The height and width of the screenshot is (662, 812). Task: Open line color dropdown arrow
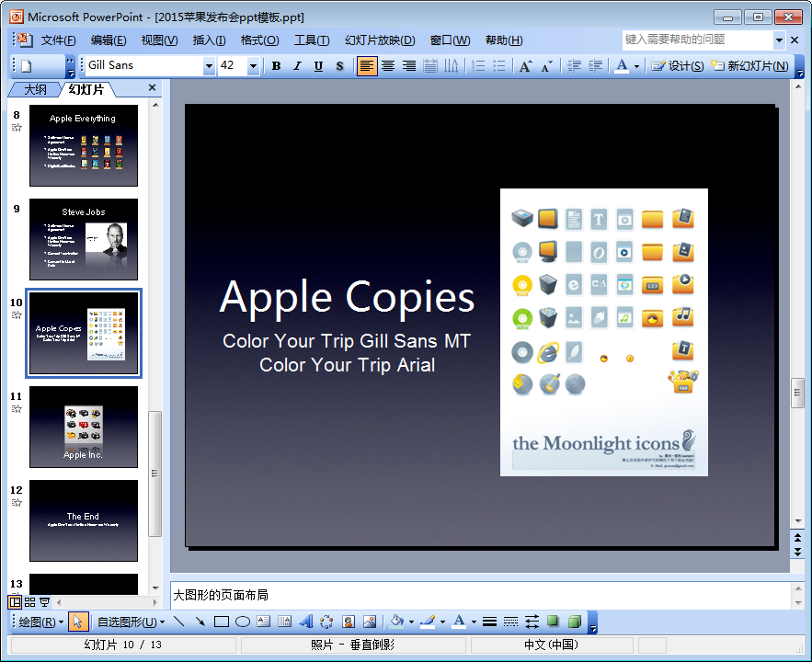(x=442, y=622)
